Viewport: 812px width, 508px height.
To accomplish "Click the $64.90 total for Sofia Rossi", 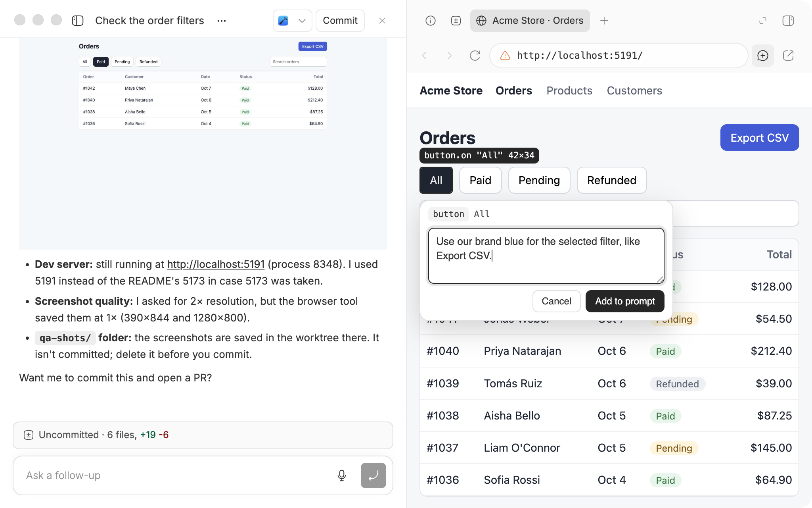I will [x=774, y=480].
